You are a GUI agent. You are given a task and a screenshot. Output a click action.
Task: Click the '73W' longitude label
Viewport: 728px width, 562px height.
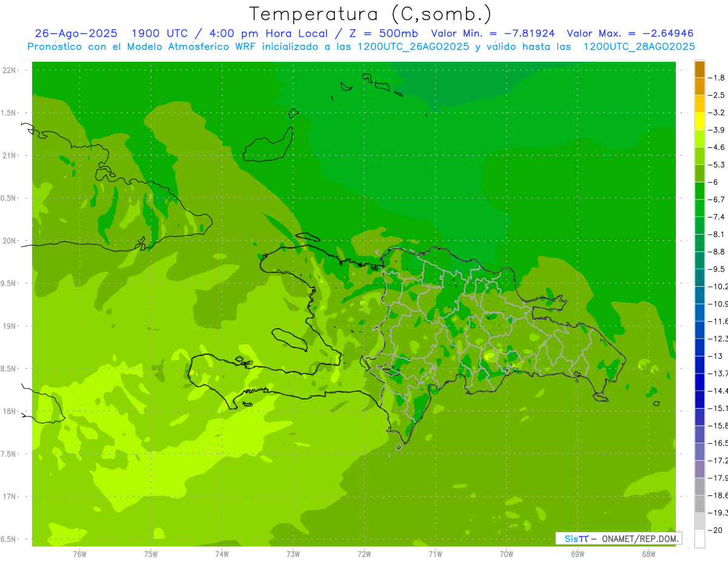tap(293, 554)
